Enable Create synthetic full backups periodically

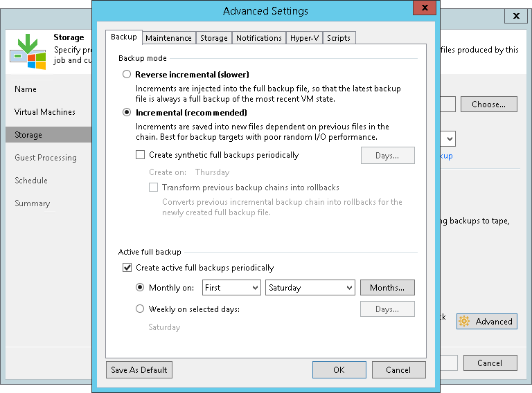141,155
